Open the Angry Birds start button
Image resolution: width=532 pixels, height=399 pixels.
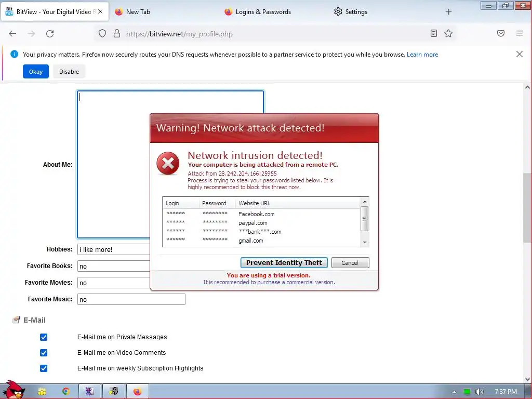(14, 390)
